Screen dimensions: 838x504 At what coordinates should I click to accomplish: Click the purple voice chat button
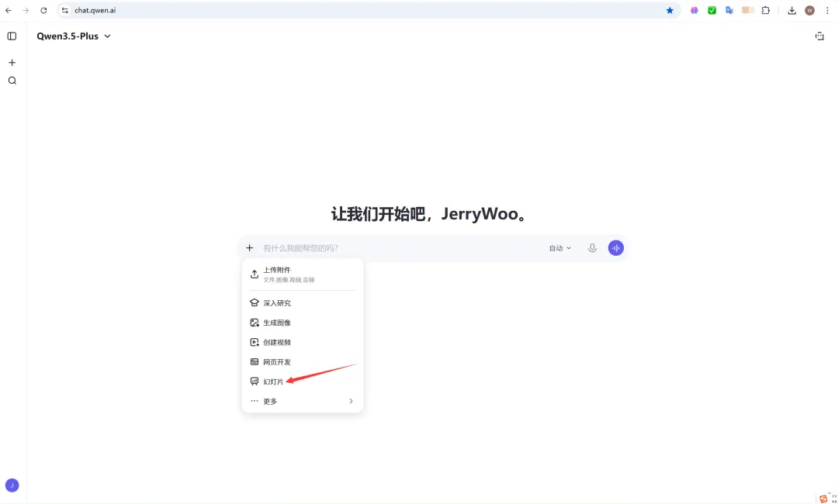pyautogui.click(x=615, y=247)
